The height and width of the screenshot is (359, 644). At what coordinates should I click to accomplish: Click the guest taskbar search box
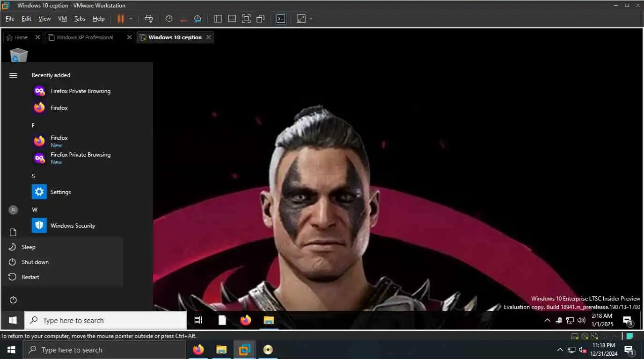point(106,320)
